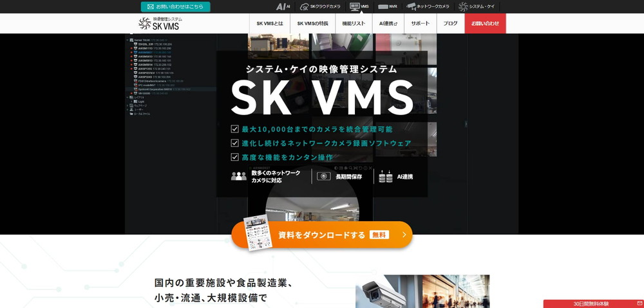Image resolution: width=644 pixels, height=308 pixels.
Task: Click the people icon beside 数多くのネットワークカメラに対応
Action: (x=239, y=176)
